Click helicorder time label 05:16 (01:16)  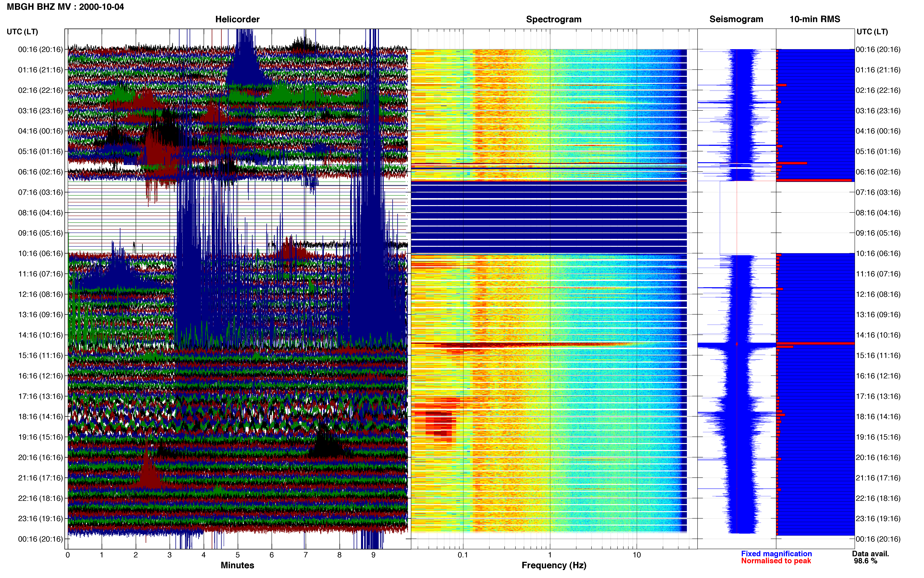point(41,151)
